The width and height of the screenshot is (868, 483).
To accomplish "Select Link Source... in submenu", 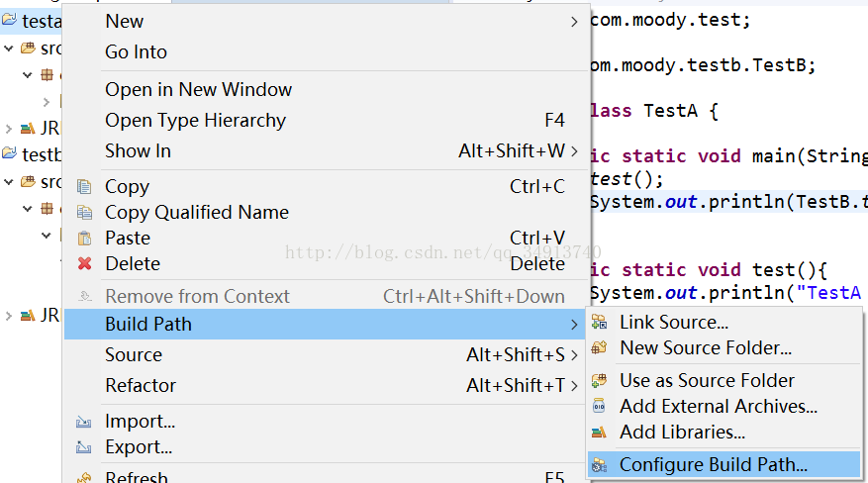I will (724, 322).
